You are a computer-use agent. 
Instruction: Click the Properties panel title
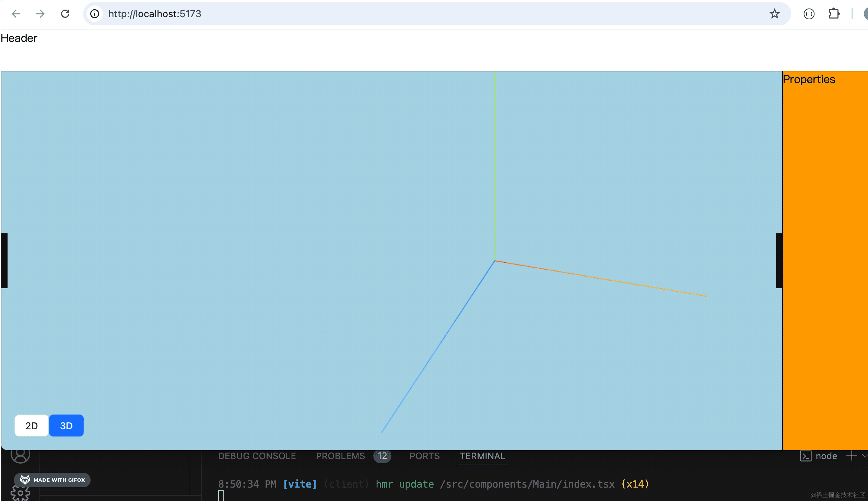[809, 80]
